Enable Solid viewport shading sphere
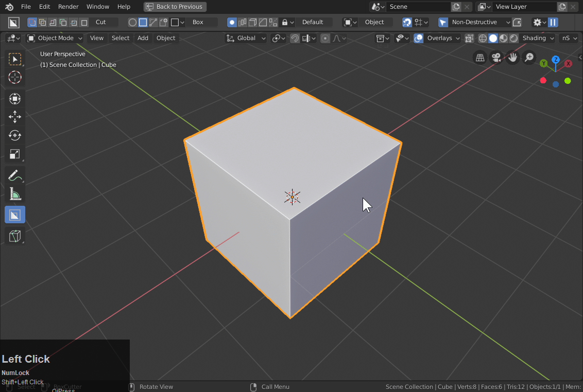The height and width of the screenshot is (392, 583). pos(493,38)
